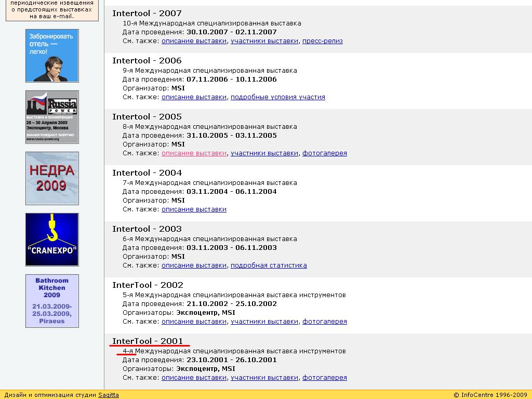Open описание выставки for Intertool 2007

click(x=194, y=41)
